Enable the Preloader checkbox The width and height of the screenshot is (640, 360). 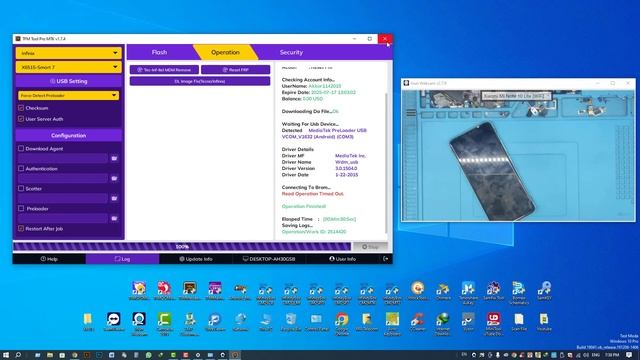pos(21,208)
